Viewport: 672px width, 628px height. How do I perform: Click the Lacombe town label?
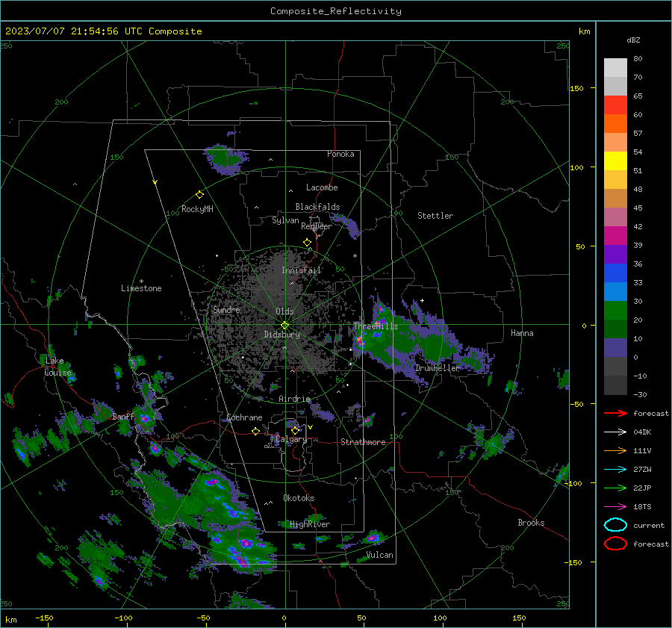pos(322,187)
